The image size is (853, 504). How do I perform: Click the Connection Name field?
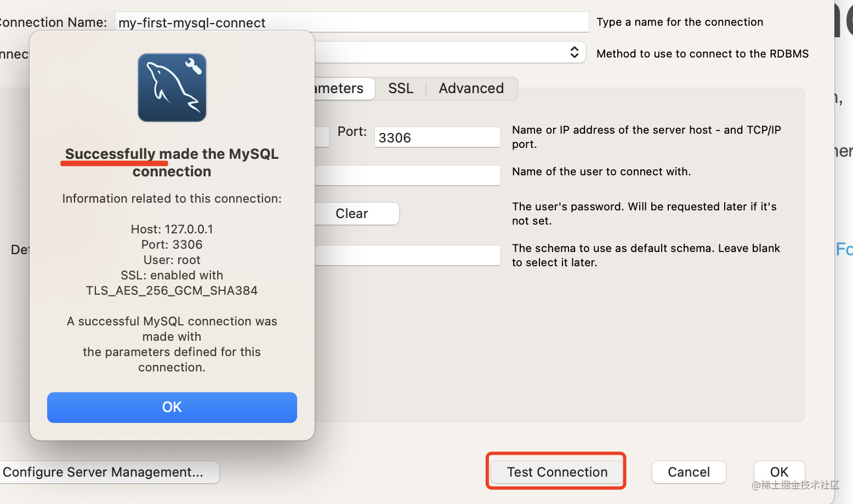pyautogui.click(x=351, y=22)
